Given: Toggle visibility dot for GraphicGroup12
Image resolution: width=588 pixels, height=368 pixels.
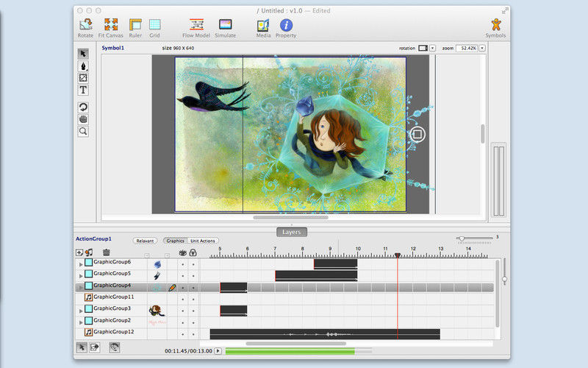Looking at the screenshot, I should click(x=183, y=334).
